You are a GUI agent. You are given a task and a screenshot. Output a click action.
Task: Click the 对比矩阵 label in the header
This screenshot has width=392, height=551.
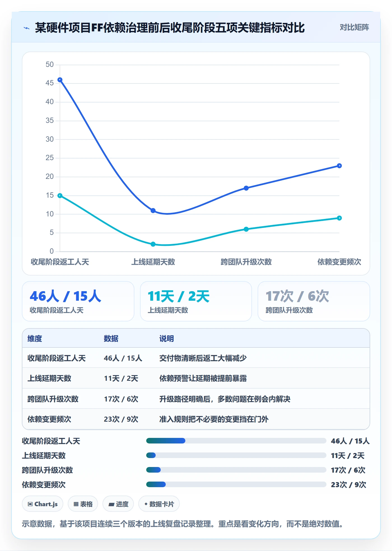pos(354,27)
